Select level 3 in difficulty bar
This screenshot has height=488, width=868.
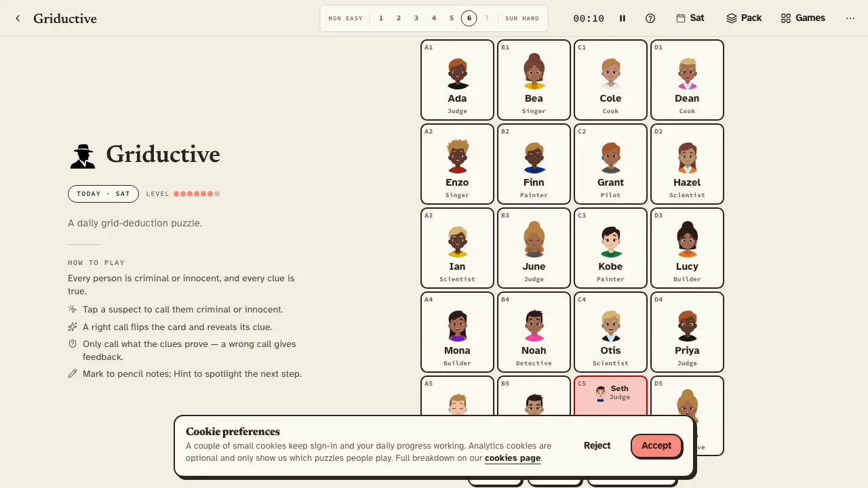pyautogui.click(x=416, y=18)
